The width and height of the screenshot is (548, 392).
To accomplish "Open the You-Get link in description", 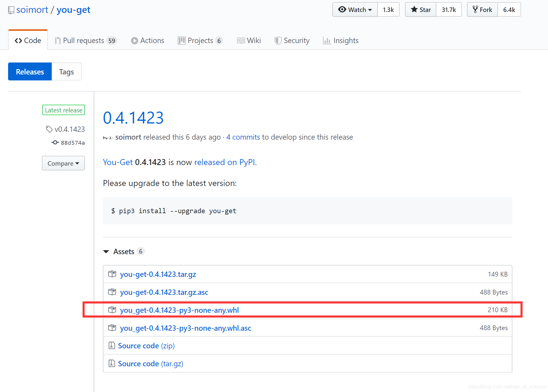I will 118,162.
